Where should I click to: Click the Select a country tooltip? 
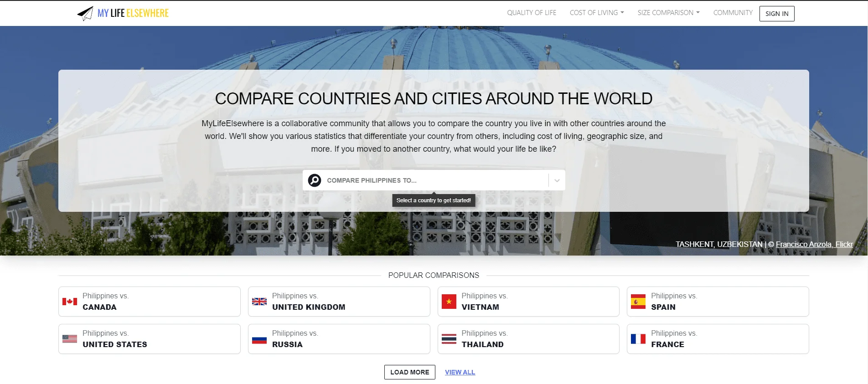(434, 200)
